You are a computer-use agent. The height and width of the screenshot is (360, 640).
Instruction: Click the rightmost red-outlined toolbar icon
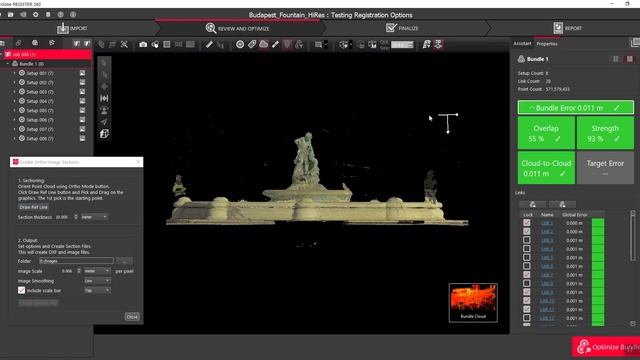(x=438, y=44)
